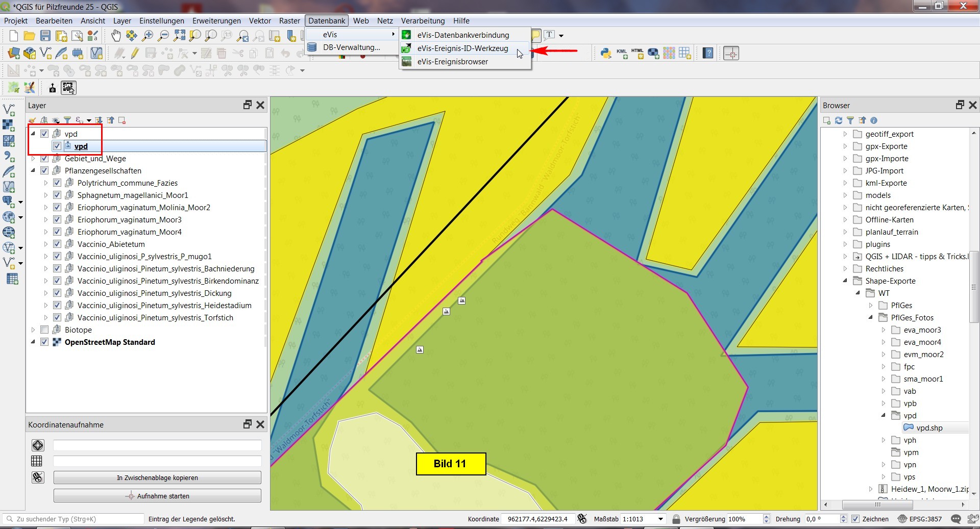Toggle the Zeichnen render checkbox
The width and height of the screenshot is (980, 529).
855,519
